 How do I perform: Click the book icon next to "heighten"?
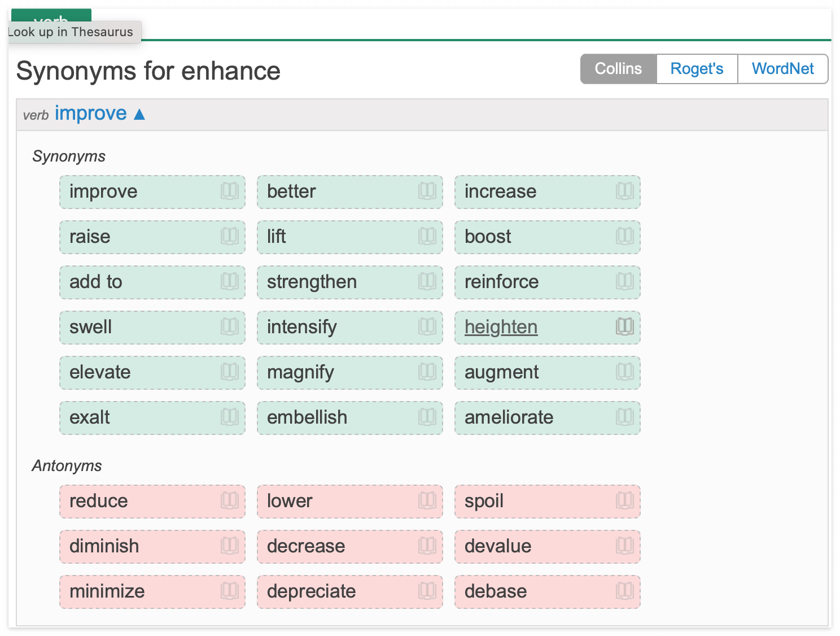point(624,326)
